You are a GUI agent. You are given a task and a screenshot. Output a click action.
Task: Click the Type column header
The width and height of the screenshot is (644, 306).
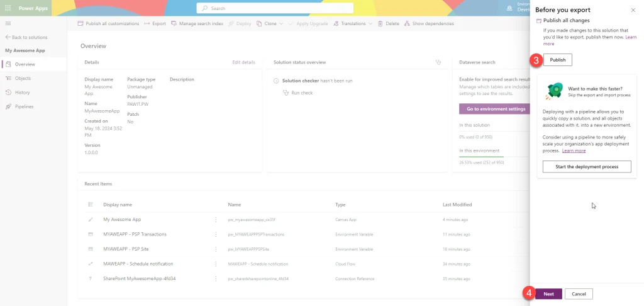(340, 205)
